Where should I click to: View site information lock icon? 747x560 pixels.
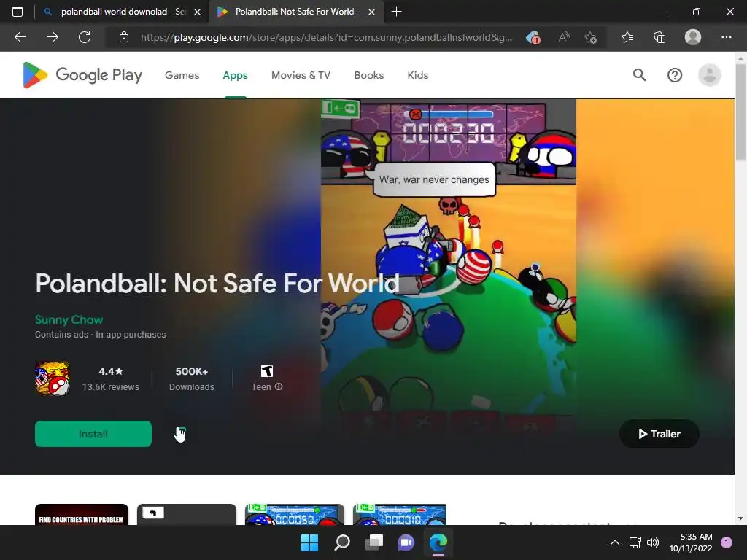click(x=124, y=37)
